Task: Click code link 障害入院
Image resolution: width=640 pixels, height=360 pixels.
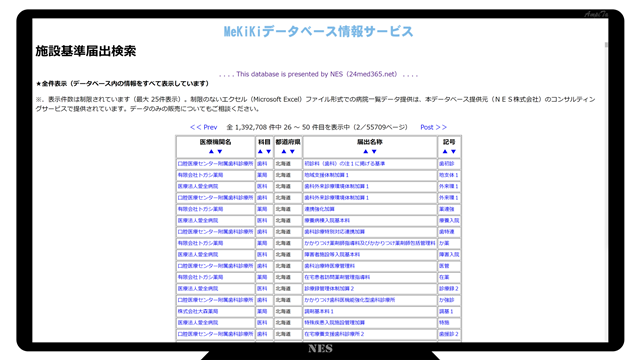Action: 449,255
